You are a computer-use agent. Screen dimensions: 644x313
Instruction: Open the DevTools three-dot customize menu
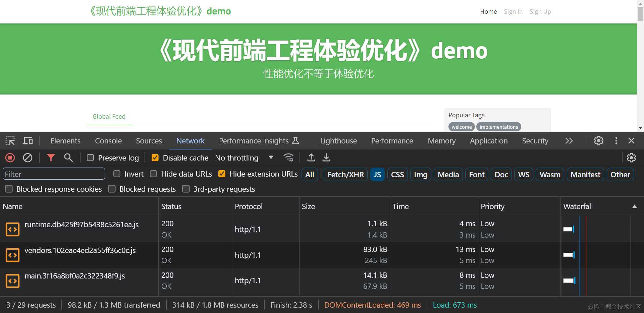click(616, 141)
